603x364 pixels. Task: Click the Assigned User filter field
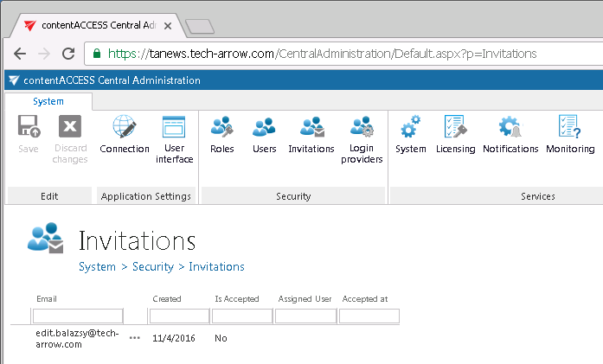click(x=305, y=316)
